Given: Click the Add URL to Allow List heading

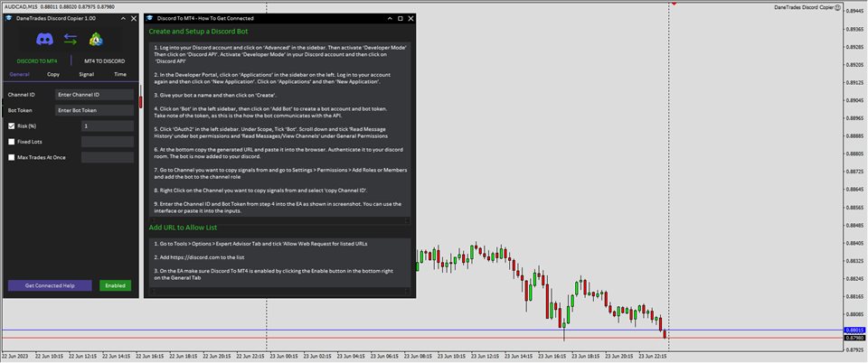Looking at the screenshot, I should pos(183,228).
